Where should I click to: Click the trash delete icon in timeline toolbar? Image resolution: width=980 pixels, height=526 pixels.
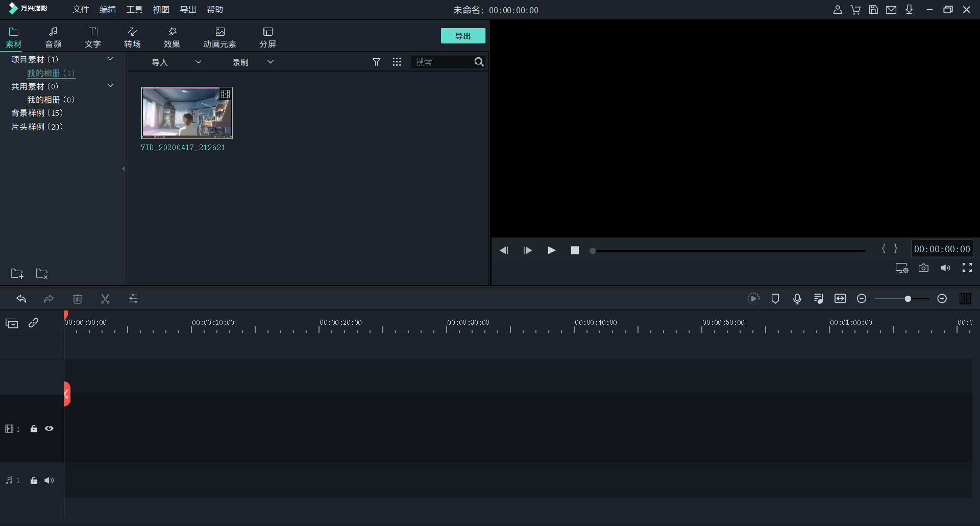tap(78, 299)
